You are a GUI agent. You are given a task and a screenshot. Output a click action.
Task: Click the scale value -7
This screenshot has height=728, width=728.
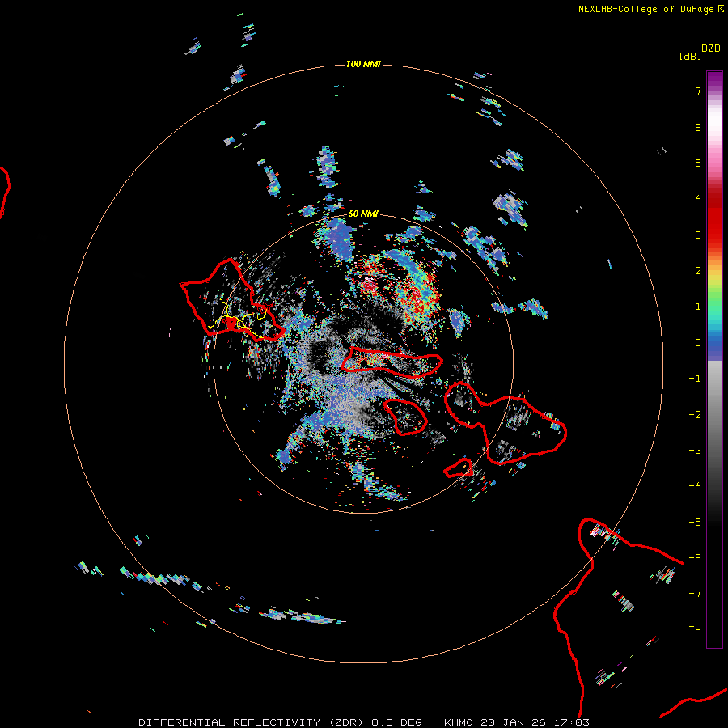pyautogui.click(x=695, y=594)
